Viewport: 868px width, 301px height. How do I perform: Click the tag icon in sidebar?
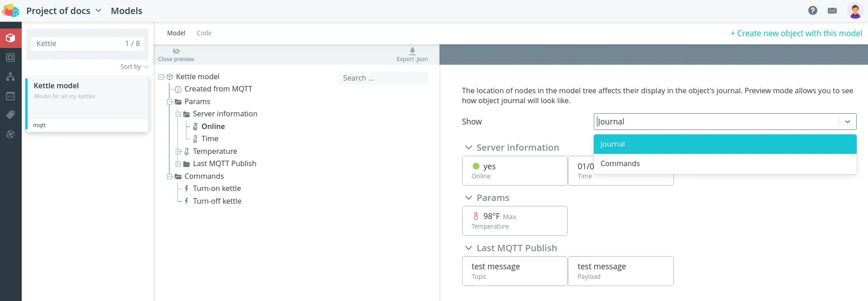10,115
